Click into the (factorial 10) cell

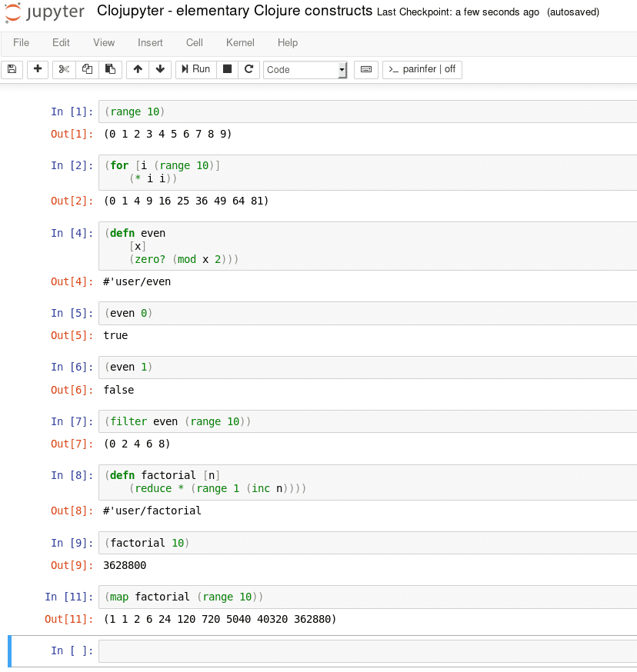(368, 544)
